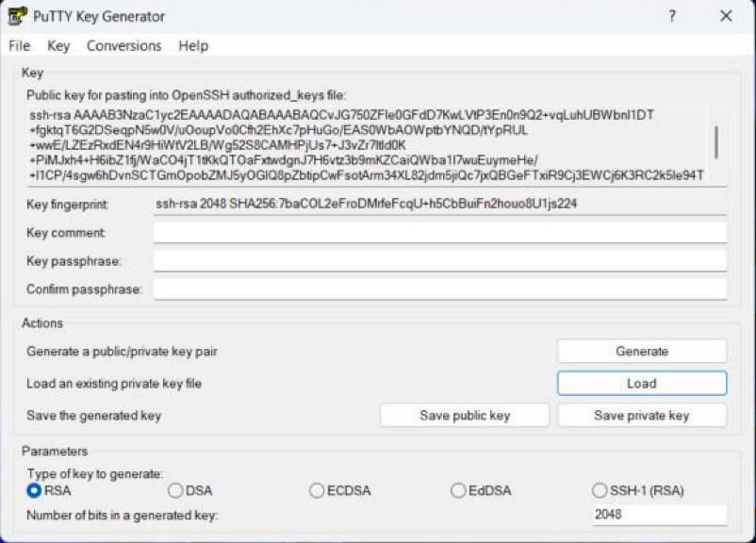
Task: Click into the Key passphrase field
Action: [440, 261]
